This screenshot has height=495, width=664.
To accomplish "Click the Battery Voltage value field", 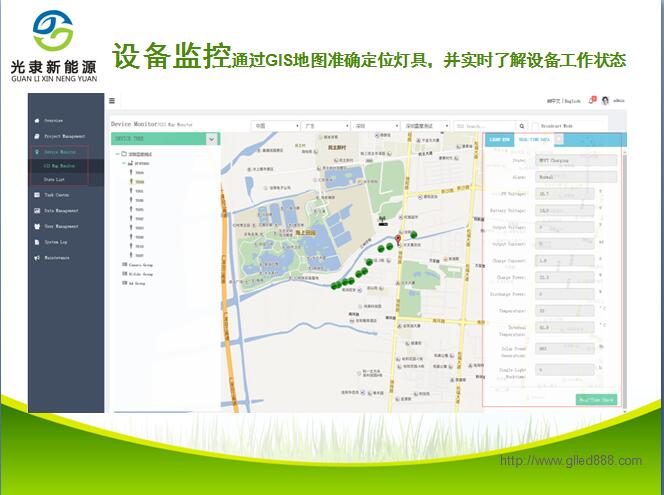I will click(564, 210).
